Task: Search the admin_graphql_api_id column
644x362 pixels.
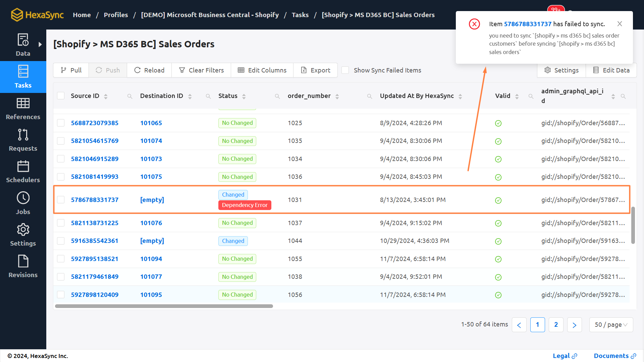Action: (623, 96)
